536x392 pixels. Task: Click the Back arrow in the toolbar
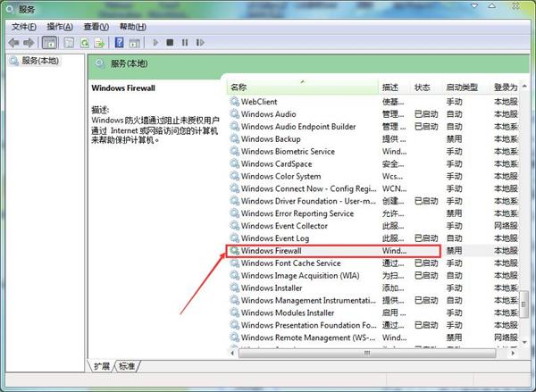click(x=14, y=43)
